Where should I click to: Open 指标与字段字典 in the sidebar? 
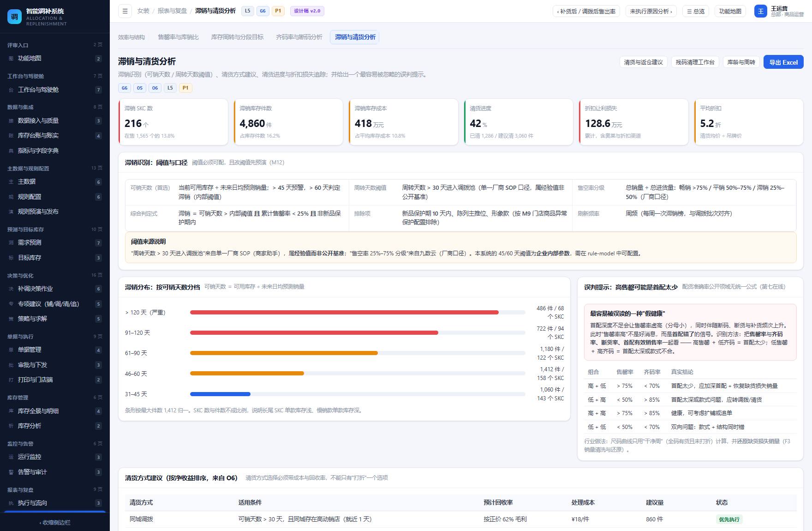coord(55,151)
